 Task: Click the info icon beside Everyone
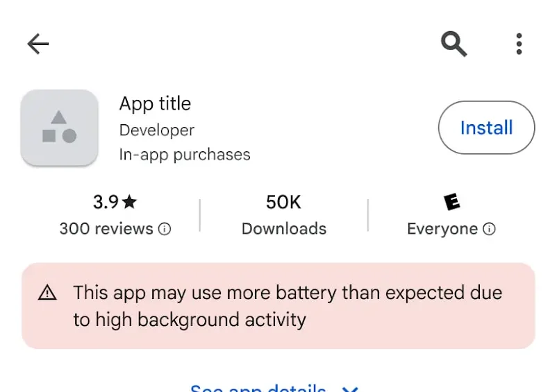490,229
